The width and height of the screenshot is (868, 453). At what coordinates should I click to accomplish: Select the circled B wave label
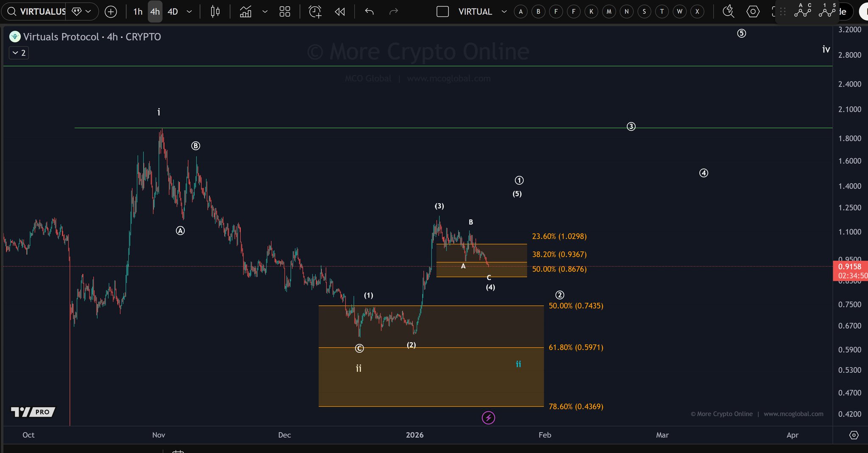pyautogui.click(x=195, y=146)
